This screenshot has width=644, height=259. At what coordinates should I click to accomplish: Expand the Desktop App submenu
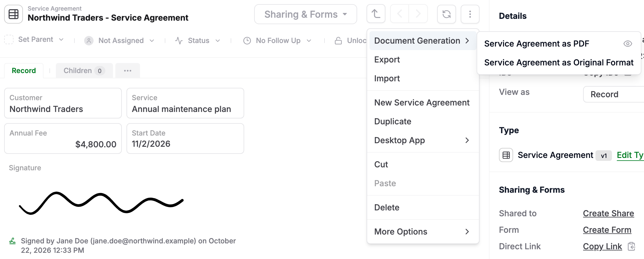point(423,140)
